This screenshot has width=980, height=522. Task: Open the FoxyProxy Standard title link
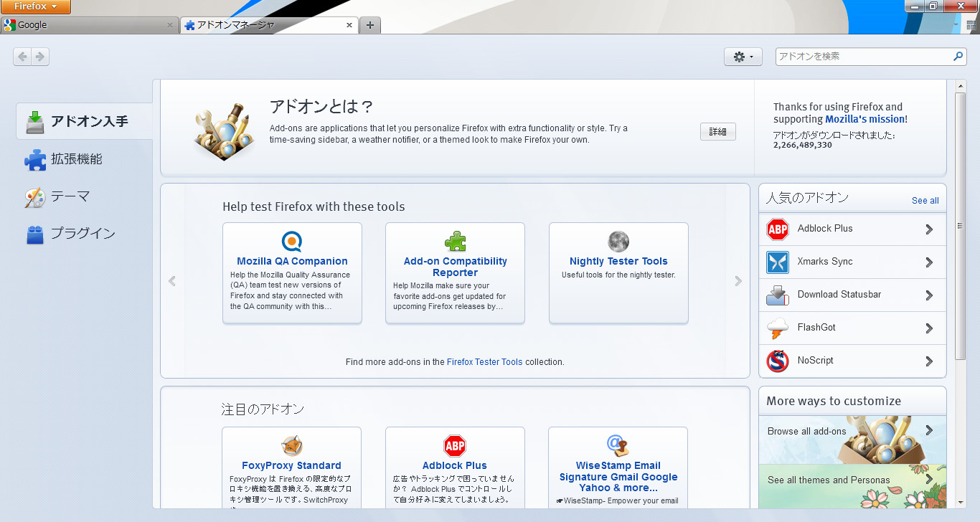point(291,466)
